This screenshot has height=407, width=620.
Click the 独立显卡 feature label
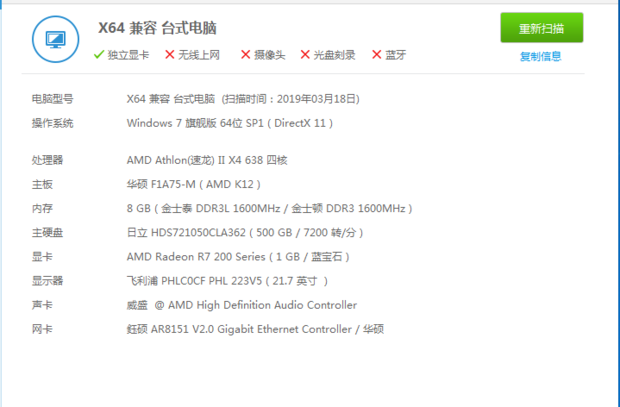[x=128, y=55]
